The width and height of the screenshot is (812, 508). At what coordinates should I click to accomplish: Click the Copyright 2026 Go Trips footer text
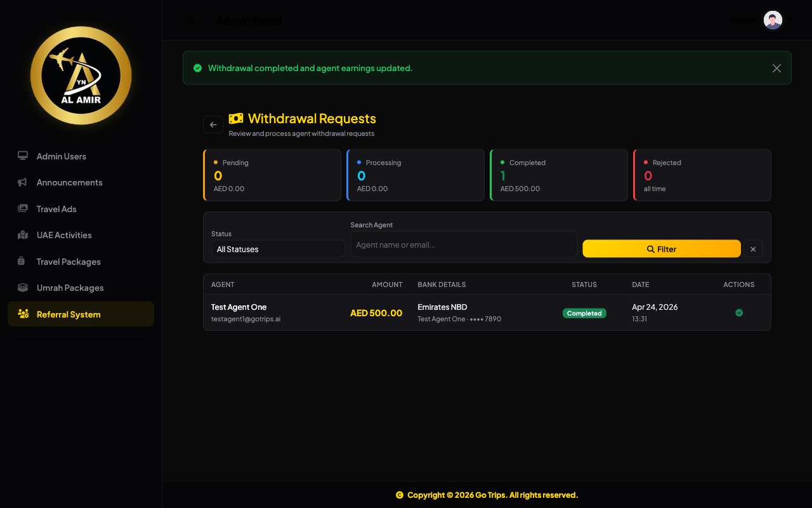(493, 495)
